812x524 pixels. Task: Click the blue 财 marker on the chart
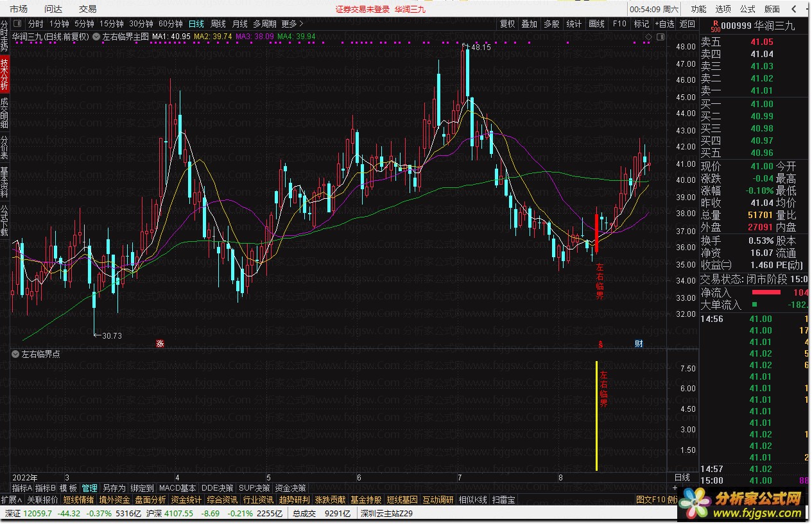point(639,344)
